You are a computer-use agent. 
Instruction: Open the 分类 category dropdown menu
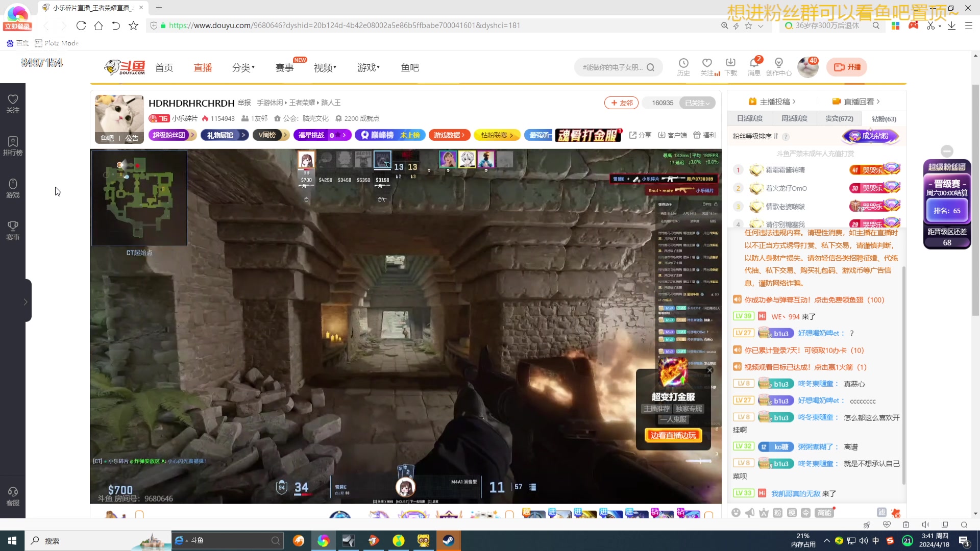243,68
